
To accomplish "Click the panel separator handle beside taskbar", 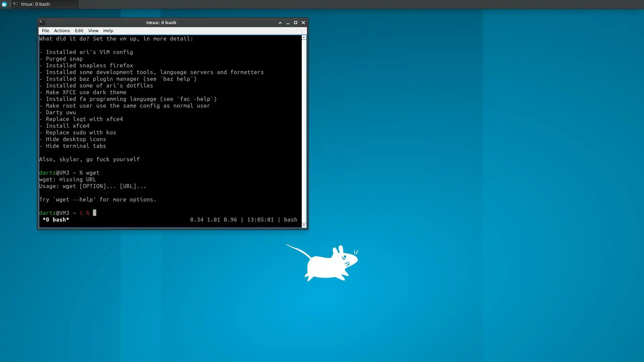I will coord(10,4).
